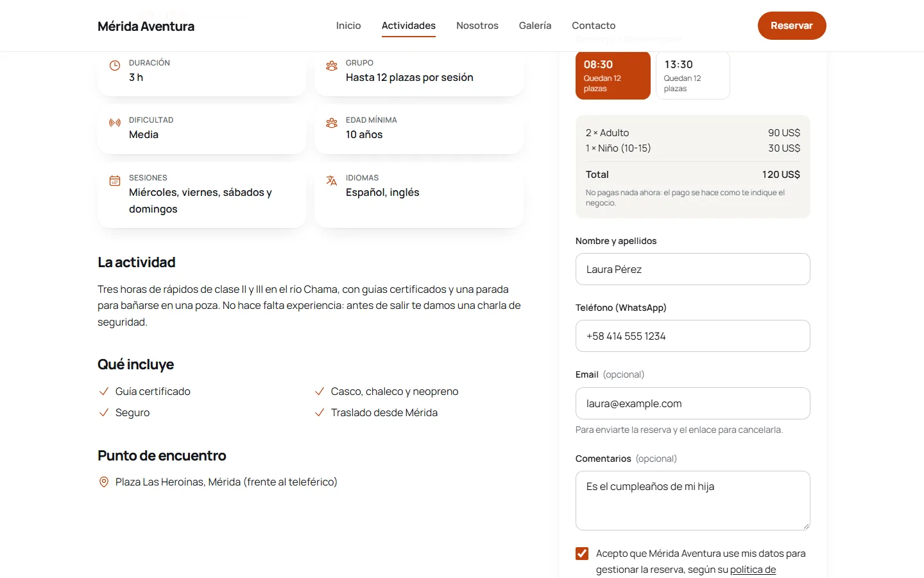This screenshot has width=924, height=578.
Task: Click the checkmark icon next to Seguro
Action: tap(103, 412)
